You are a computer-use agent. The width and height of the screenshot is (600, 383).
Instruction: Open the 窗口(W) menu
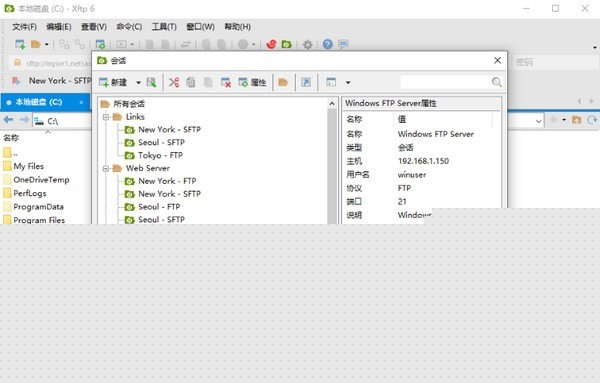pos(201,27)
